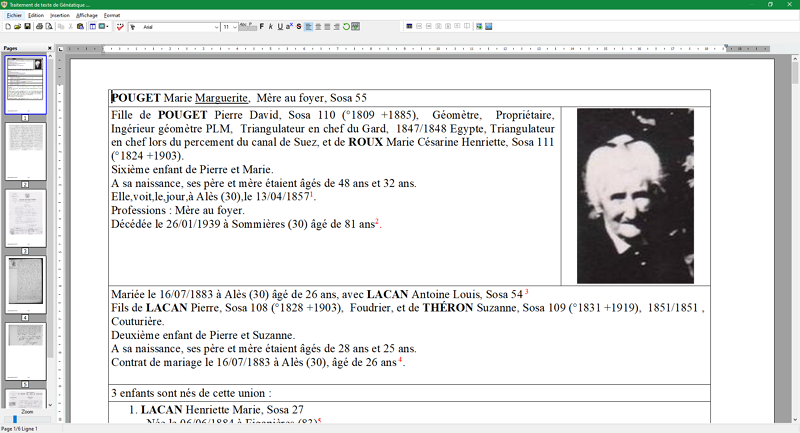Click "LACAN Henriette Marie, Sosa 27" entry
Image resolution: width=800 pixels, height=433 pixels.
(x=222, y=410)
